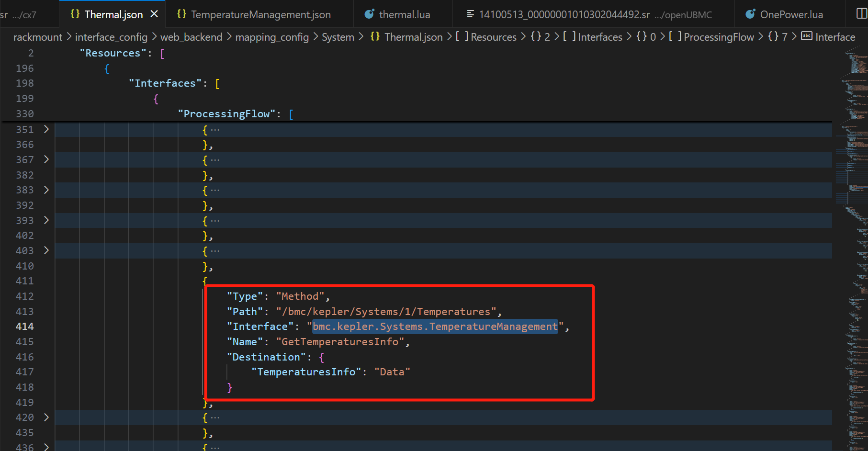Click the JSON braces icon on TemperatureManagement.json tab
868x451 pixels.
[181, 14]
